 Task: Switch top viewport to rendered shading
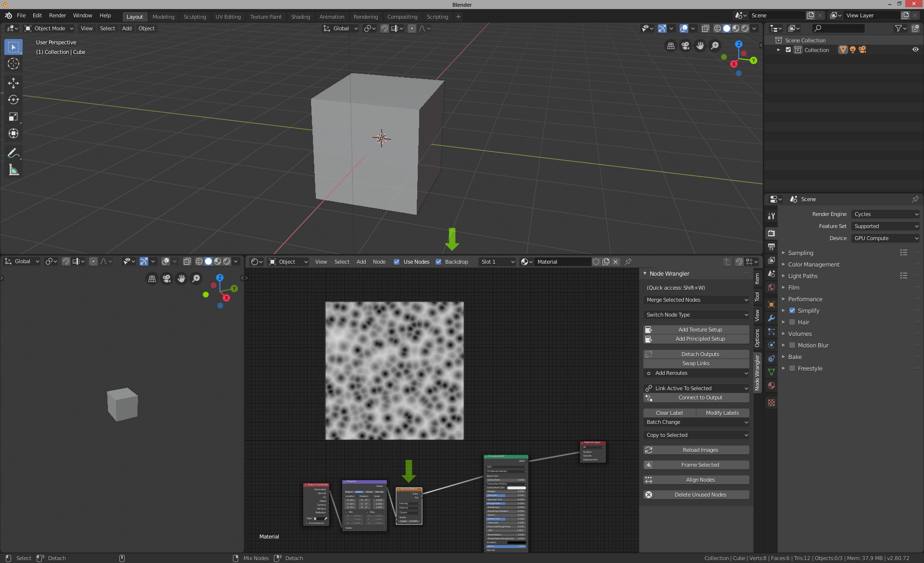(x=745, y=28)
